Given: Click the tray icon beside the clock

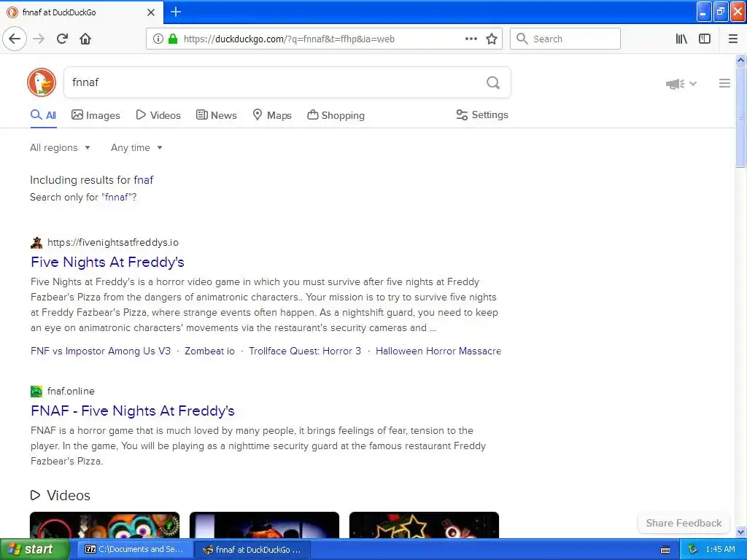Looking at the screenshot, I should 692,550.
